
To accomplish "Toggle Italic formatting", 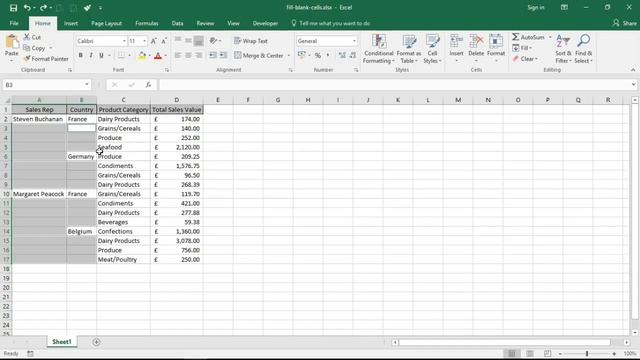I will click(91, 55).
